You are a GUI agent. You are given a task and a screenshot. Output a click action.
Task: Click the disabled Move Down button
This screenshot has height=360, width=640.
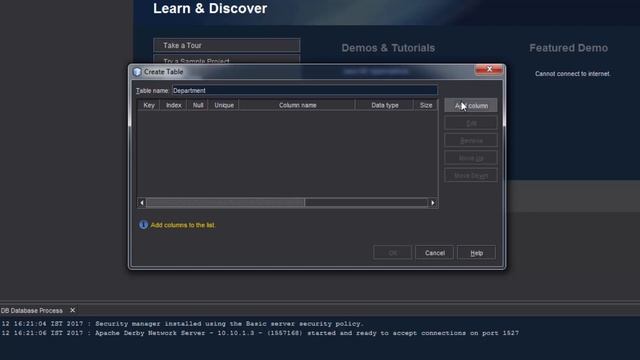(471, 176)
